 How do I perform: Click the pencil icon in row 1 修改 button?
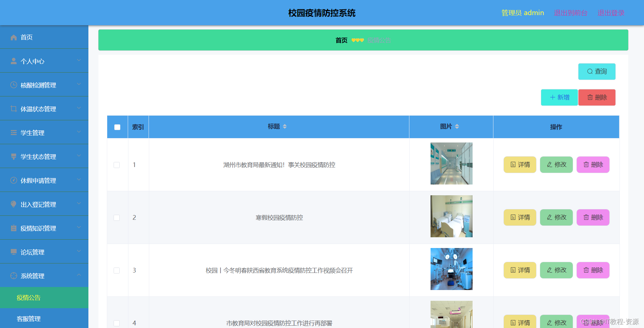click(550, 165)
